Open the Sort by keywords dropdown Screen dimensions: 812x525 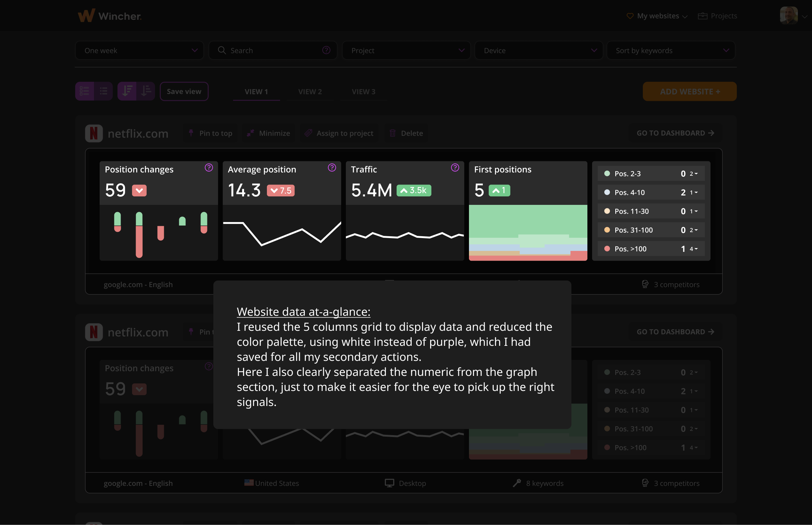tap(670, 50)
